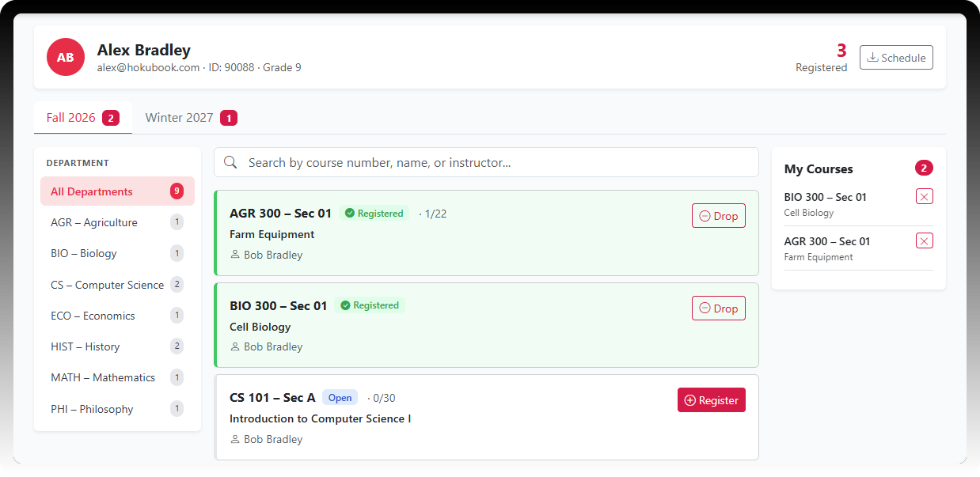
Task: Click the BIO 300 – Sec 01 course title in list
Action: click(278, 305)
